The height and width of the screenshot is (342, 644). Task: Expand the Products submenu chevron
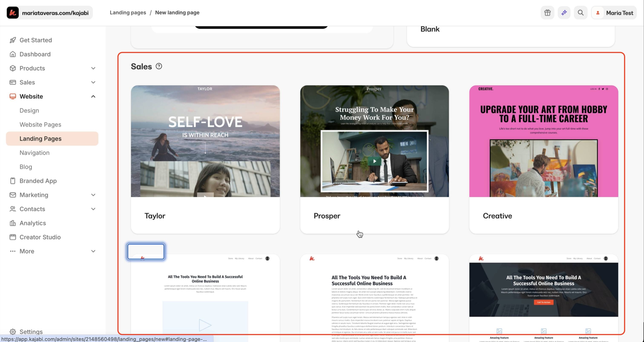[x=93, y=68]
